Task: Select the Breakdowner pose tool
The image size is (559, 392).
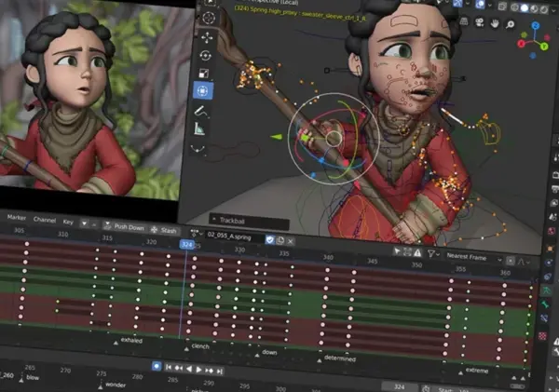Action: [x=198, y=148]
